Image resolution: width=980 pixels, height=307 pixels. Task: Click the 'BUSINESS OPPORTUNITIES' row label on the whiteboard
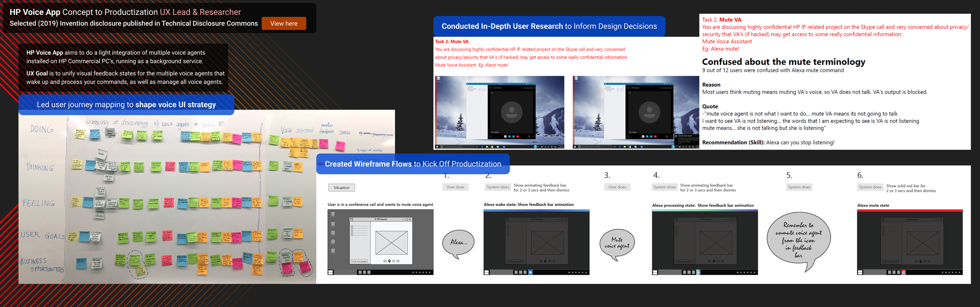click(x=42, y=265)
